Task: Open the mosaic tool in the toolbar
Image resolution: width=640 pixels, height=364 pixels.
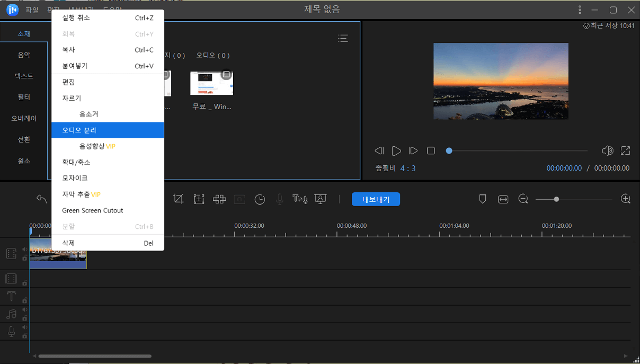Action: click(x=219, y=199)
